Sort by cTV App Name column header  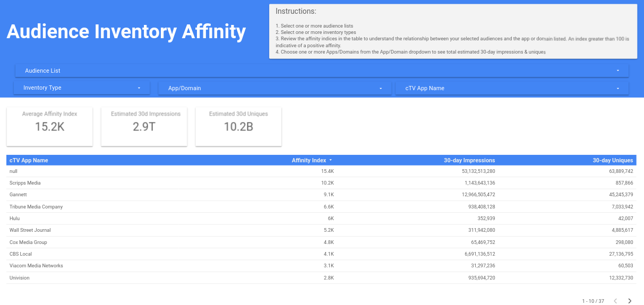pyautogui.click(x=29, y=160)
